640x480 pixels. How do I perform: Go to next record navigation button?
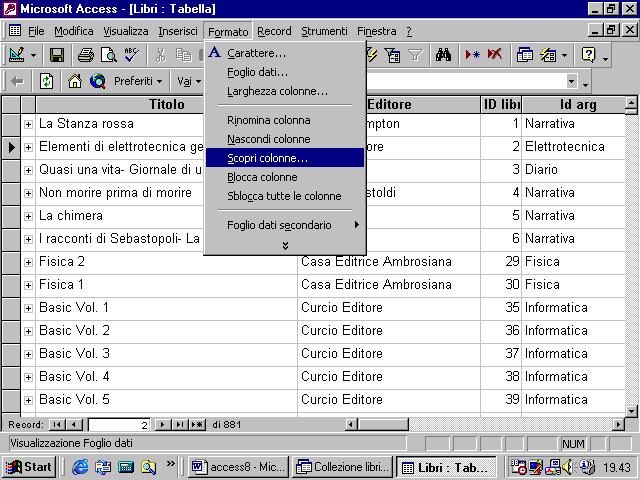coord(162,424)
